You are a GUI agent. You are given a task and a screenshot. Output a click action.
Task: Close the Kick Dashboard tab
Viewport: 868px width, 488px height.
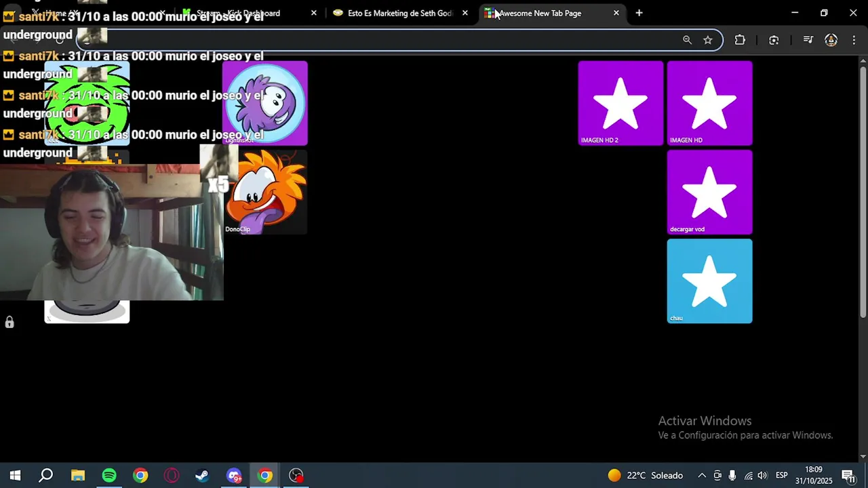313,13
